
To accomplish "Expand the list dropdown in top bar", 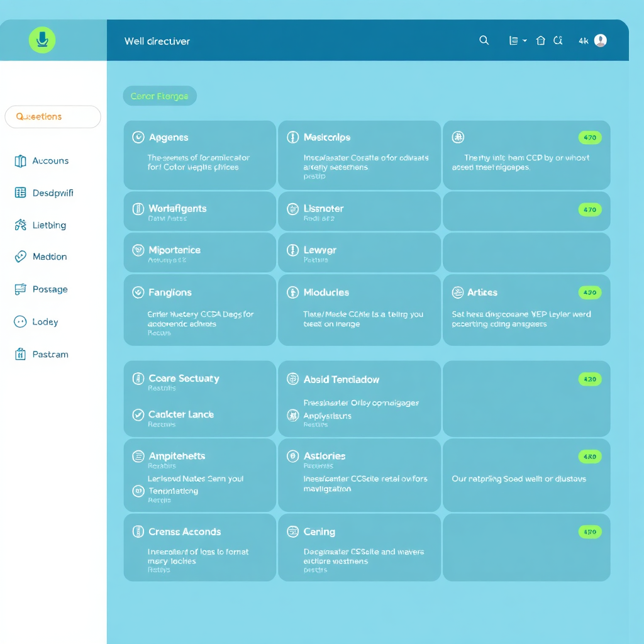I will click(514, 40).
